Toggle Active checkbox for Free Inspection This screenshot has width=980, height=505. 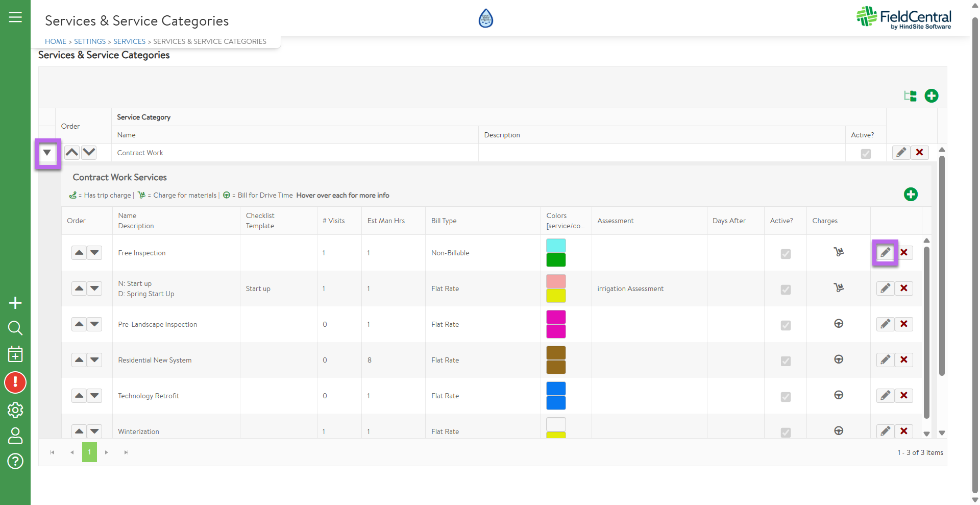point(786,254)
